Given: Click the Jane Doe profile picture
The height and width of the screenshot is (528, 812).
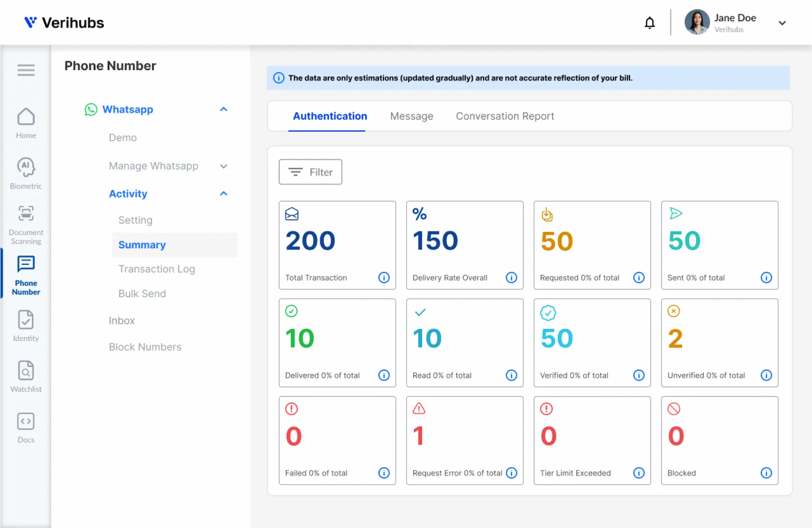Looking at the screenshot, I should tap(697, 22).
